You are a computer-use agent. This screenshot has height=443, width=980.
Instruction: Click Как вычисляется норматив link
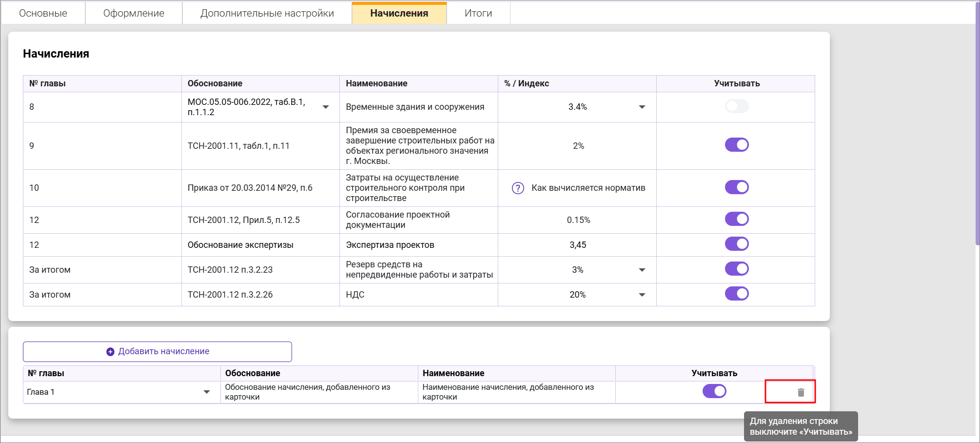click(x=588, y=188)
